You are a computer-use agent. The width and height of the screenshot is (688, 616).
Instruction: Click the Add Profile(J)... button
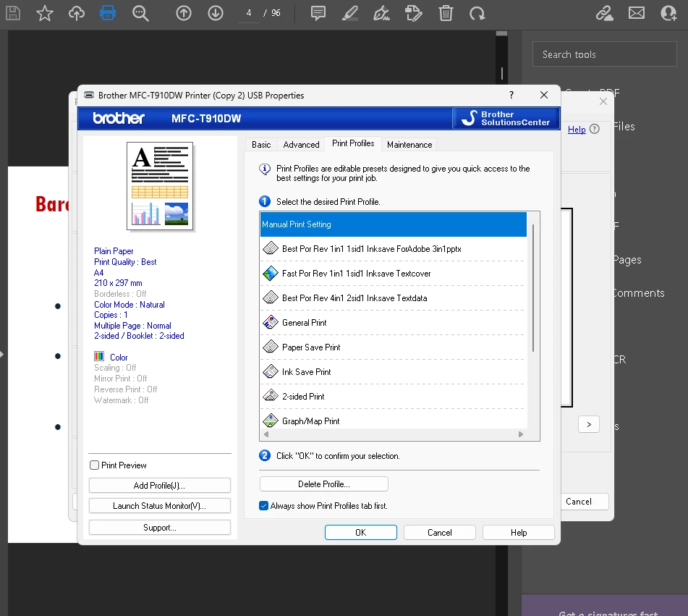point(160,486)
